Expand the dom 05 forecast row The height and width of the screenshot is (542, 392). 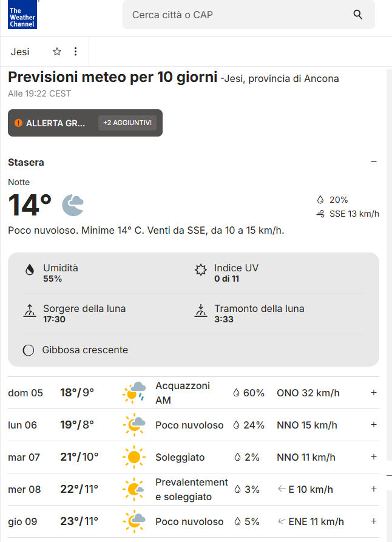[x=374, y=393]
